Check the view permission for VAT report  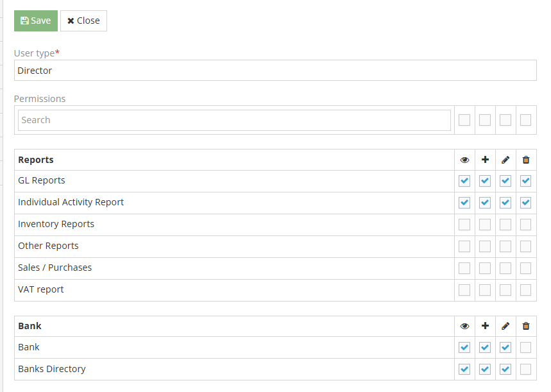coord(464,290)
